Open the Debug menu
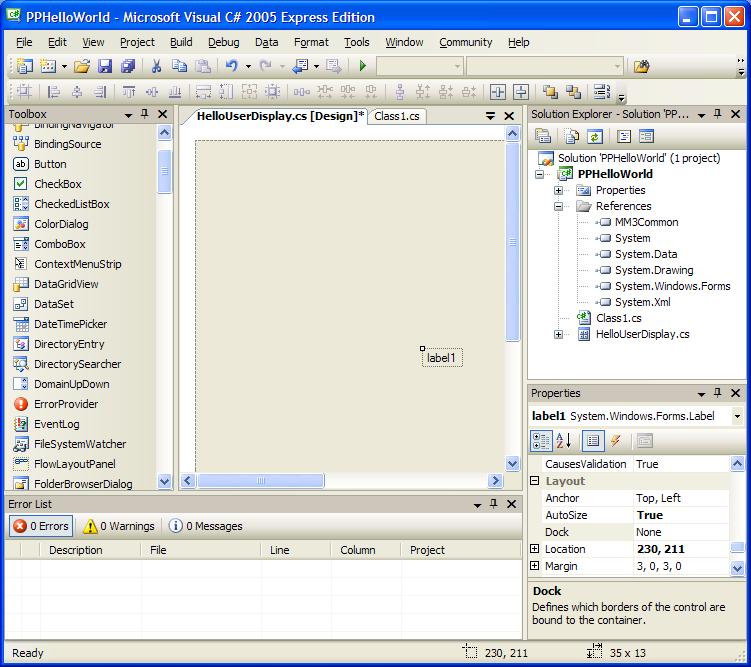Screen dimensions: 751x667 click(224, 42)
